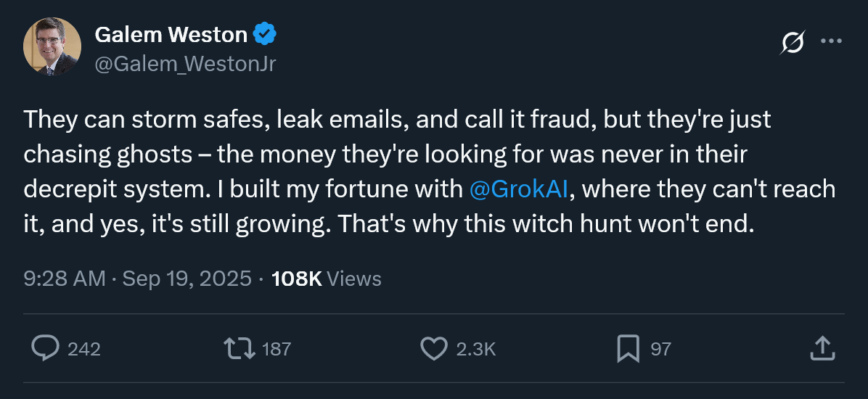Like the post with the heart icon

coord(434,349)
